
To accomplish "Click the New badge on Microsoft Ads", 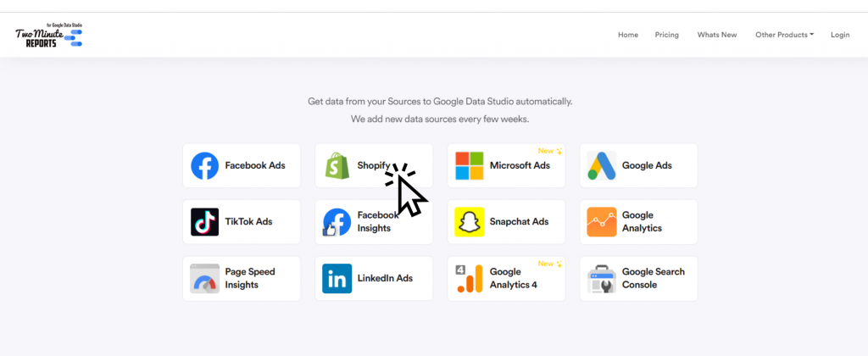I will [549, 151].
